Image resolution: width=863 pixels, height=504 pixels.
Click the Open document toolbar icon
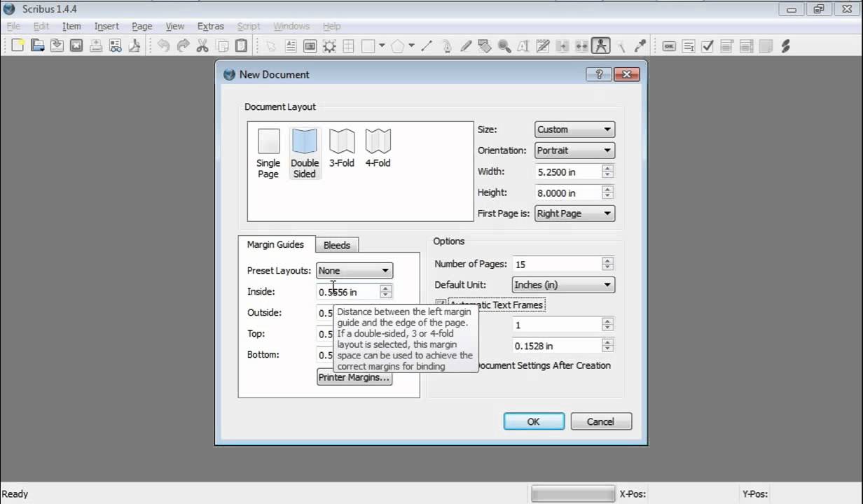click(37, 45)
